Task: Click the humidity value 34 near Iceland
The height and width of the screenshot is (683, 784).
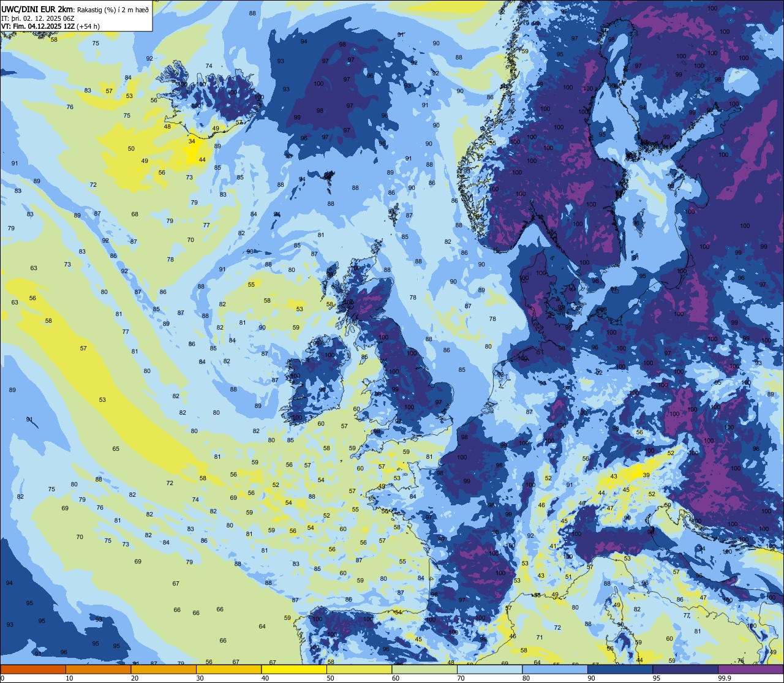Action: click(192, 141)
